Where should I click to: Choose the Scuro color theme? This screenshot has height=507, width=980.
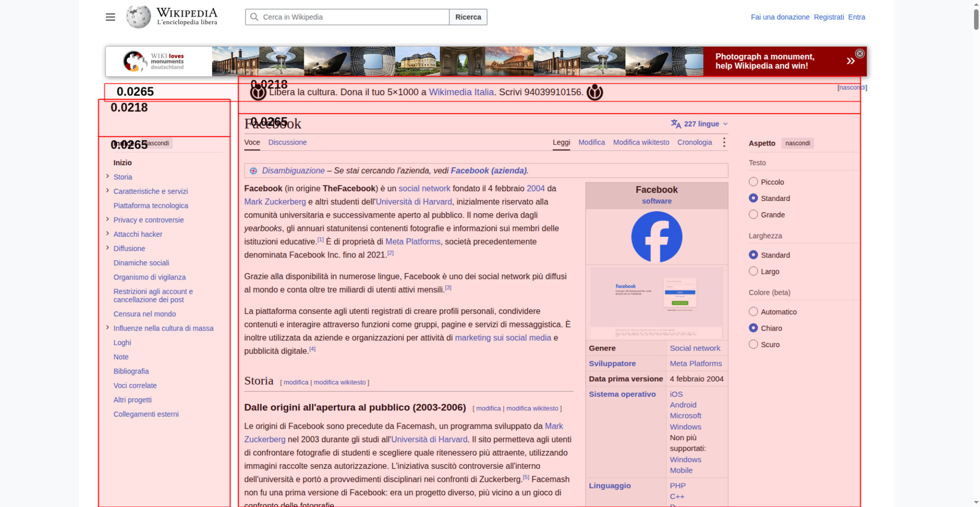click(x=753, y=344)
